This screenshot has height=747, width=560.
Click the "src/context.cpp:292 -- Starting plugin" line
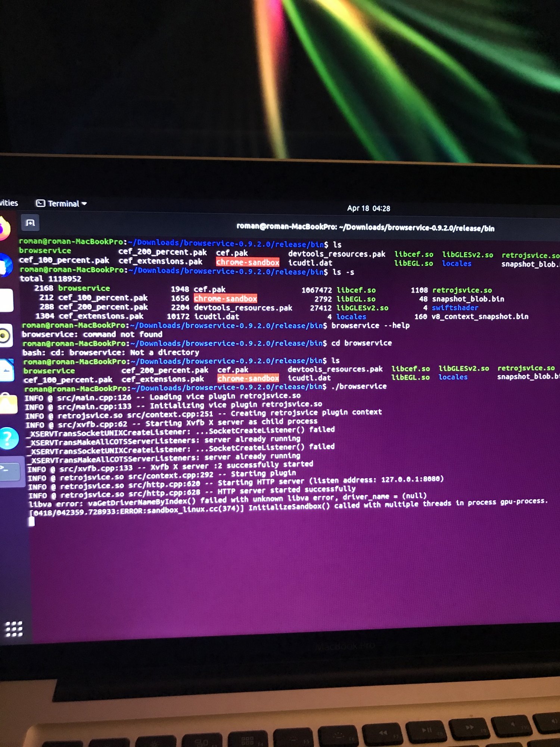tap(162, 476)
